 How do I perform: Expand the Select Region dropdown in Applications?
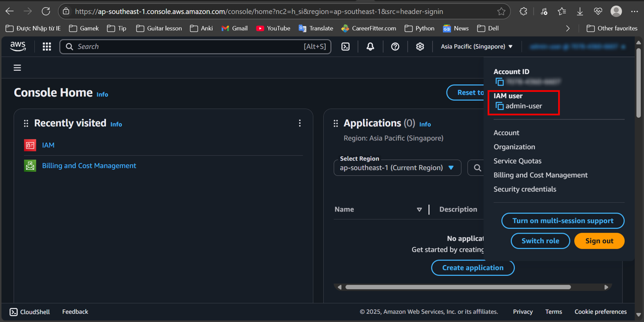coord(397,167)
